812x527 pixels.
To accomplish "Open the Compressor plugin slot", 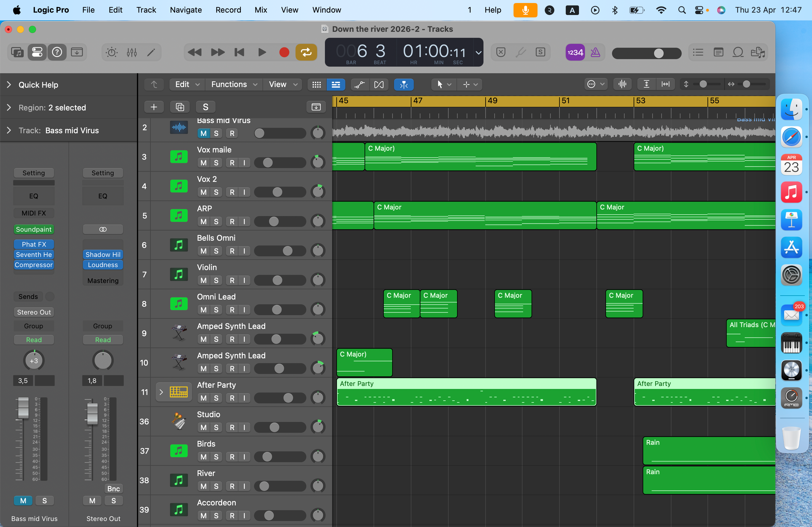I will 33,265.
